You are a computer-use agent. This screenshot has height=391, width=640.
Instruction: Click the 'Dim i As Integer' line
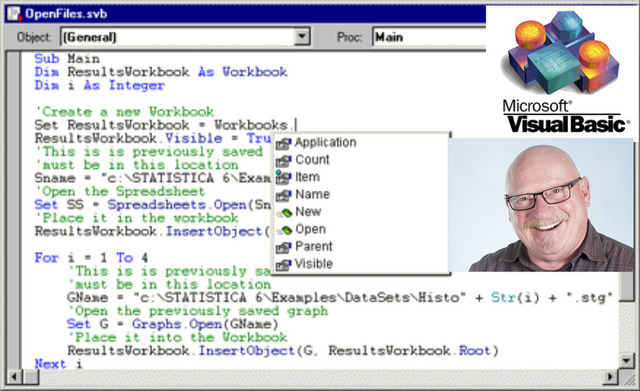click(x=100, y=85)
